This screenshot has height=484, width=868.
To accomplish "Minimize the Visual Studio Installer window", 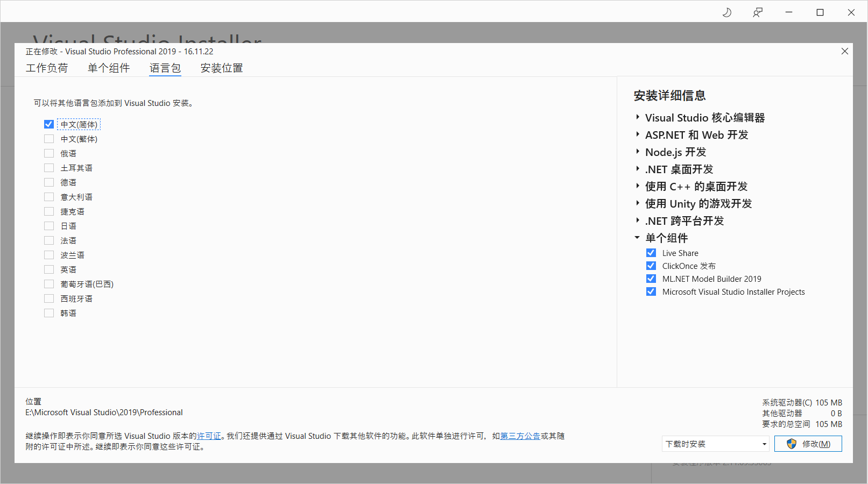I will click(x=789, y=12).
